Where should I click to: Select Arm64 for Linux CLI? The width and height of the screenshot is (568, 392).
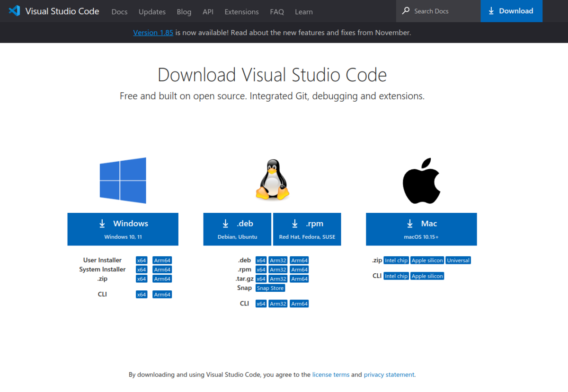pos(299,304)
